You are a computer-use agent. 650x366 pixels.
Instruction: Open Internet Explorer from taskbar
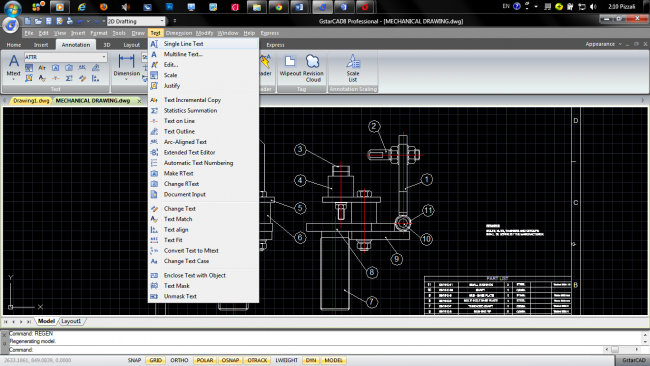point(82,7)
